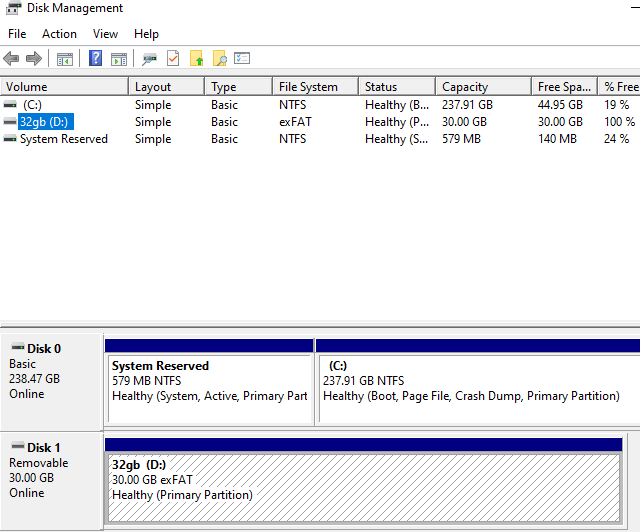Viewport: 640px width, 532px height.
Task: Click the Disk Management app title icon
Action: pyautogui.click(x=13, y=8)
